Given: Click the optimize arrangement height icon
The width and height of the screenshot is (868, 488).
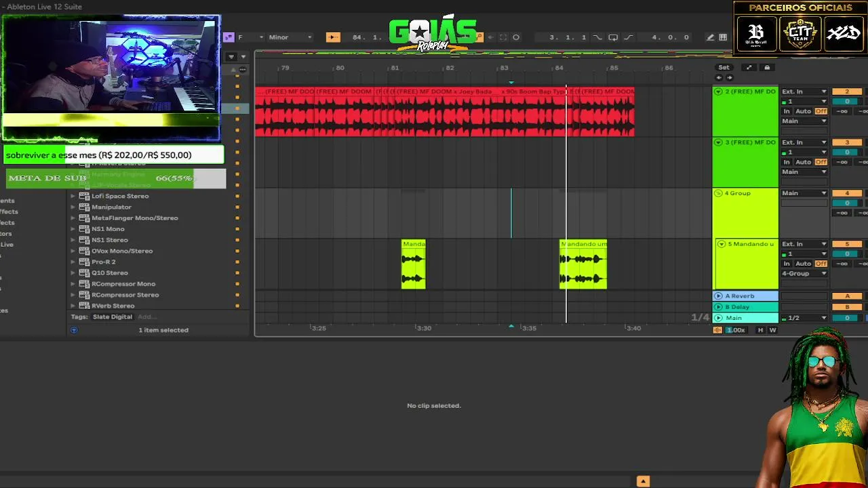Looking at the screenshot, I should pos(749,67).
